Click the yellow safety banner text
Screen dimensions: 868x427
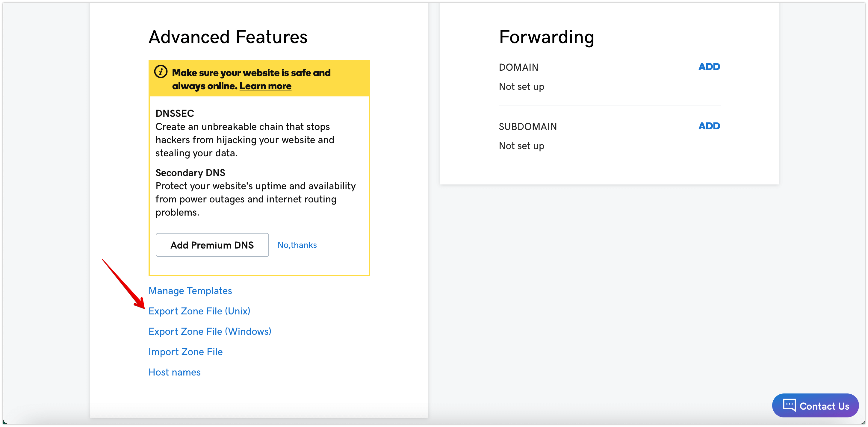251,79
